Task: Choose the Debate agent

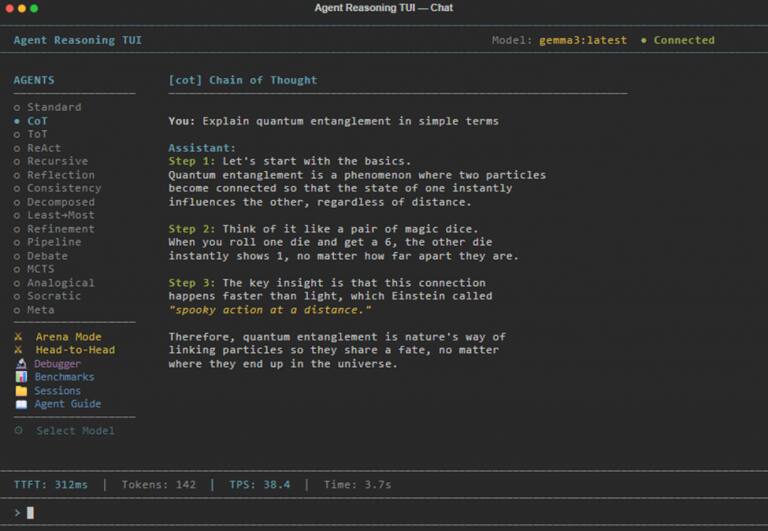Action: 41,256
